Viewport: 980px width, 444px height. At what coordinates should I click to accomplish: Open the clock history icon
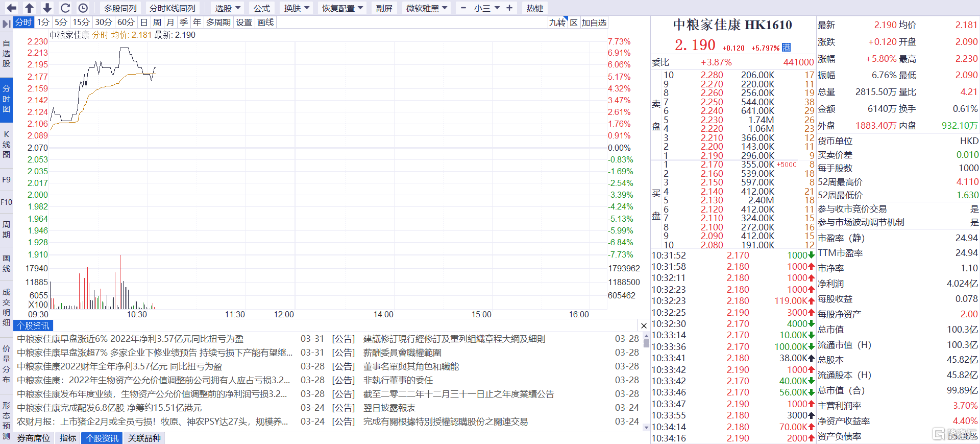83,8
